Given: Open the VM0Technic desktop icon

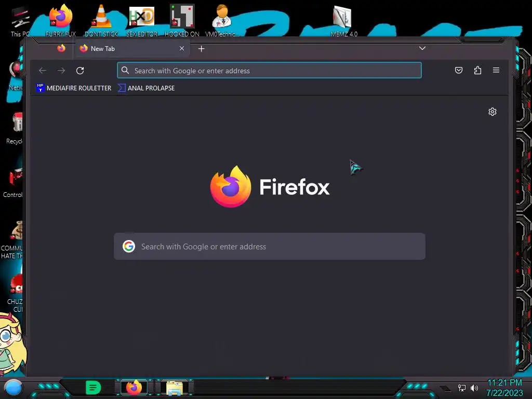Looking at the screenshot, I should tap(222, 20).
